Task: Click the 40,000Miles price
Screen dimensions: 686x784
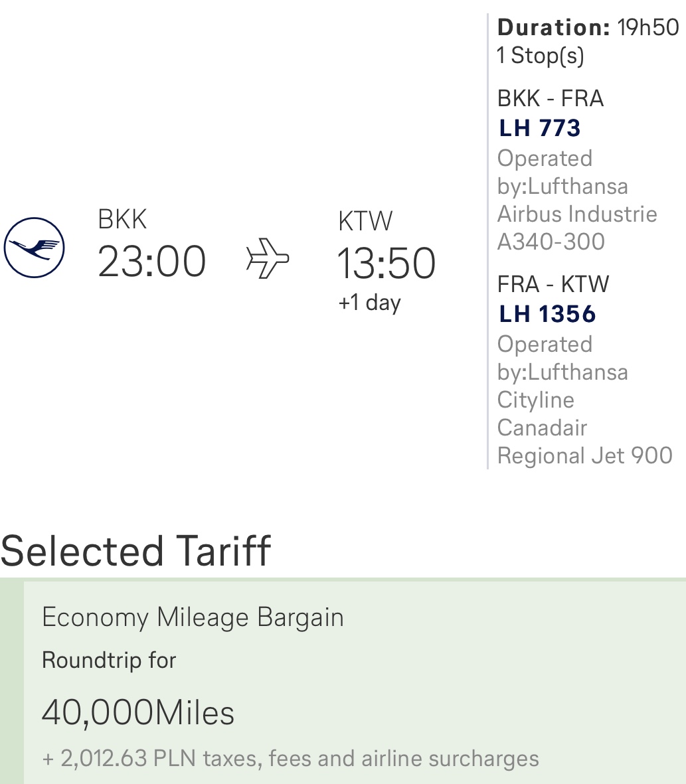Action: click(x=138, y=712)
